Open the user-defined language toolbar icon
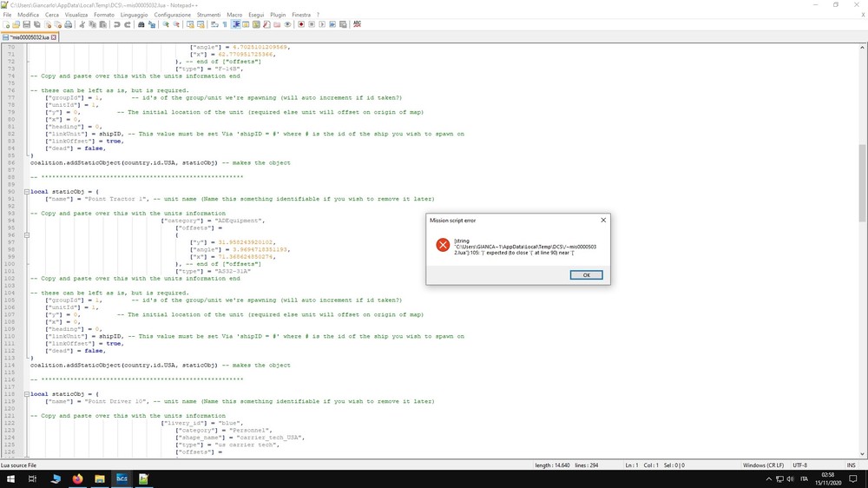This screenshot has height=488, width=868. [246, 24]
